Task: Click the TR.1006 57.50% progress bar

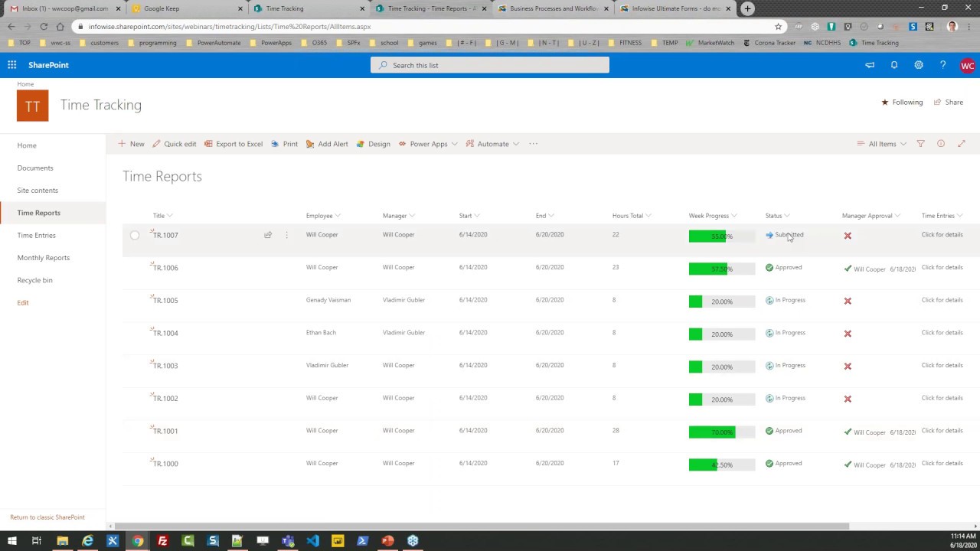Action: pos(722,269)
